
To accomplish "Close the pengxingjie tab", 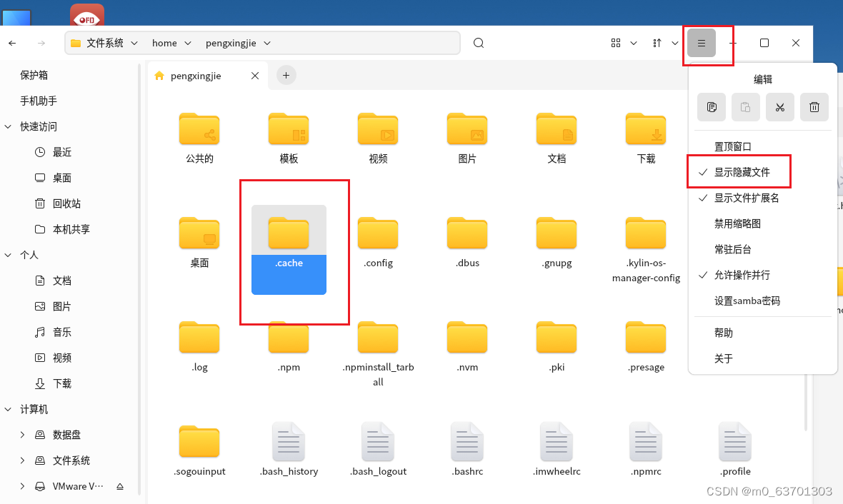I will pyautogui.click(x=255, y=76).
